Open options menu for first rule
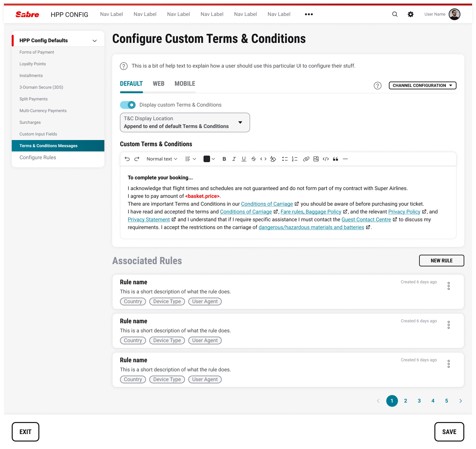Screen dimensions: 476x449 pos(449,286)
